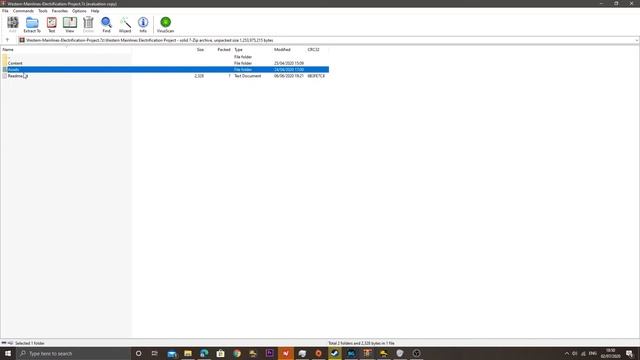The width and height of the screenshot is (640, 360).
Task: Sort by the Modified column header
Action: 282,49
